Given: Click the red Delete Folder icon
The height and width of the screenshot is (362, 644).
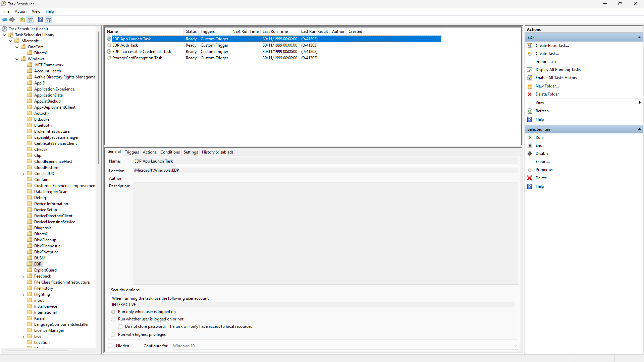Looking at the screenshot, I should 530,94.
